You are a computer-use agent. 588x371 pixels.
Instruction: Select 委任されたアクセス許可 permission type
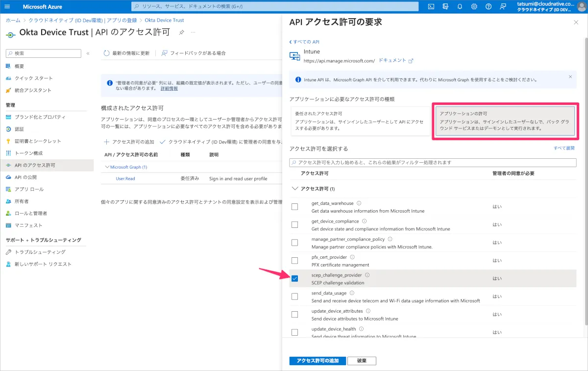(361, 121)
